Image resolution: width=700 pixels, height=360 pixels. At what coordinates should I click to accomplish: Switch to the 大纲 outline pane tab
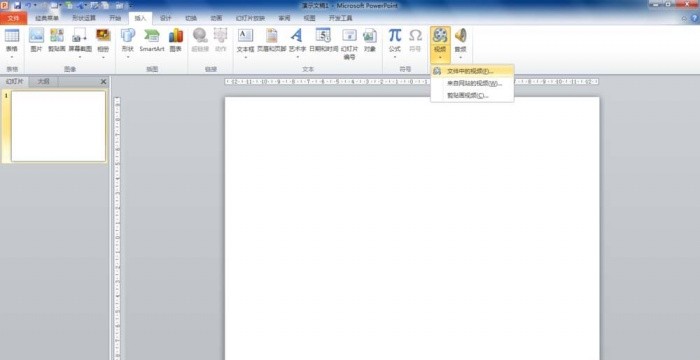pos(43,81)
